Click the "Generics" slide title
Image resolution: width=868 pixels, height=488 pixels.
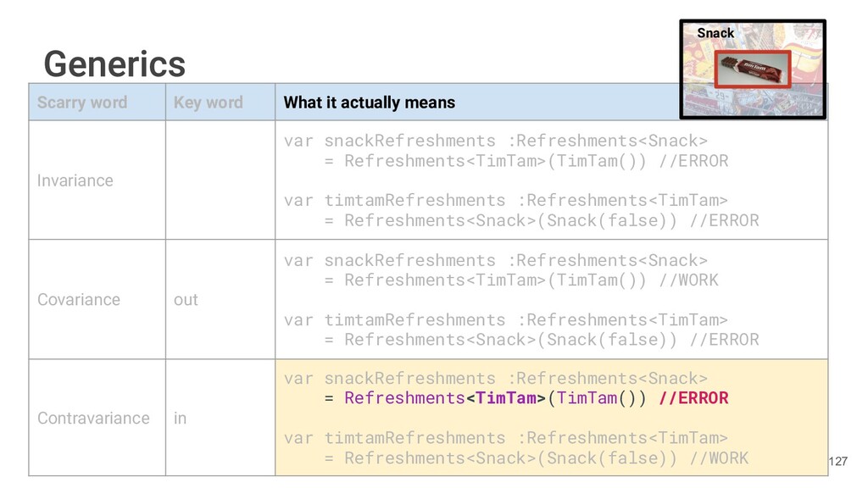coord(114,64)
